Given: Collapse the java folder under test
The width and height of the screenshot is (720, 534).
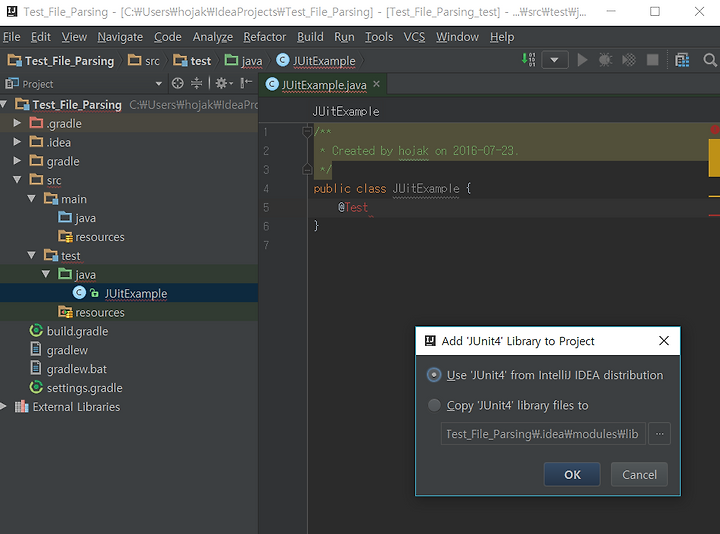Looking at the screenshot, I should coord(46,274).
